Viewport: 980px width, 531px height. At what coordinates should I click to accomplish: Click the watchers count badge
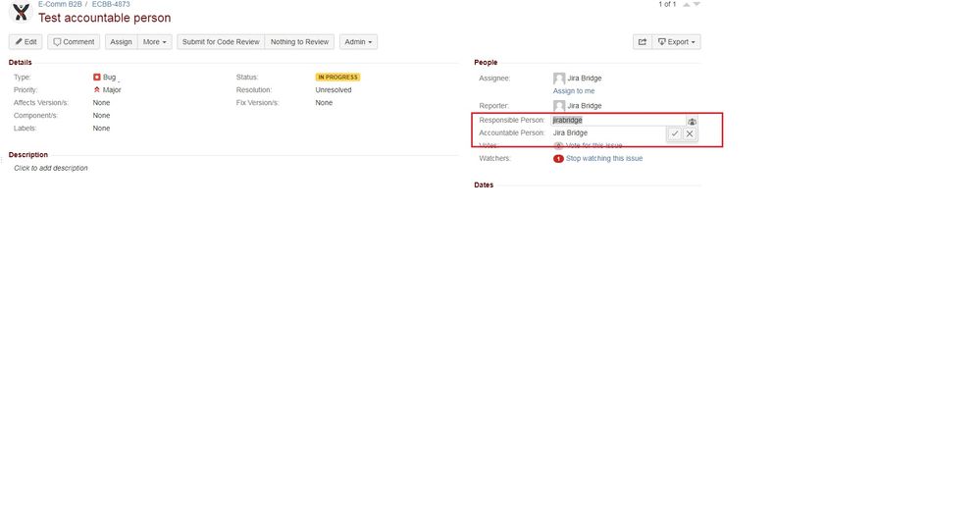coord(558,159)
